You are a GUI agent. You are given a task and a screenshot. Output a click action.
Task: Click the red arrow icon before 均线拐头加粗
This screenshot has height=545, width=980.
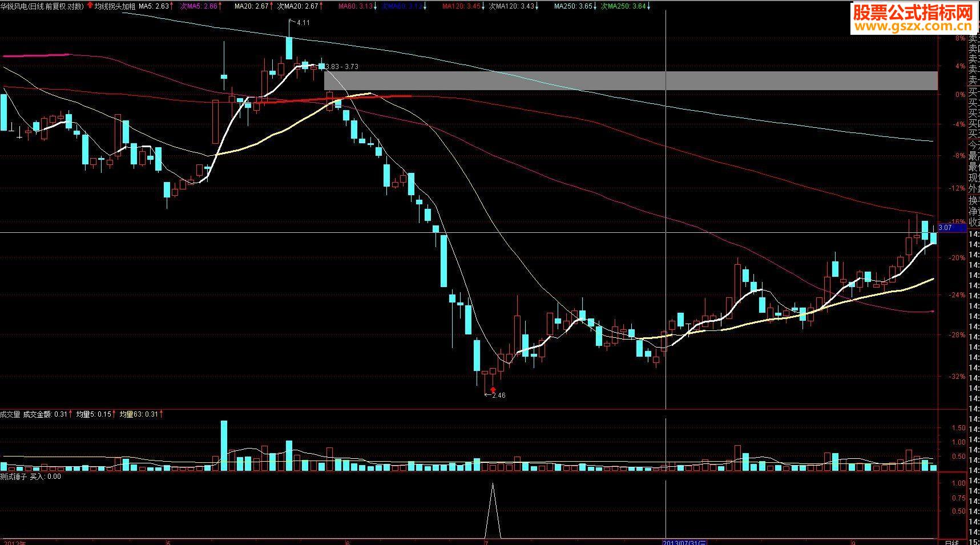tap(90, 6)
